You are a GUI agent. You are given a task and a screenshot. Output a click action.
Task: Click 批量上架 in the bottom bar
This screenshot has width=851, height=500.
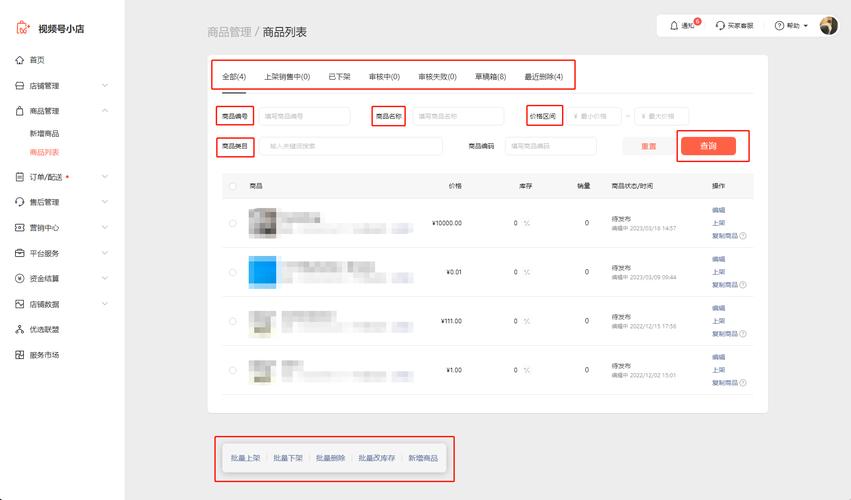coord(245,458)
